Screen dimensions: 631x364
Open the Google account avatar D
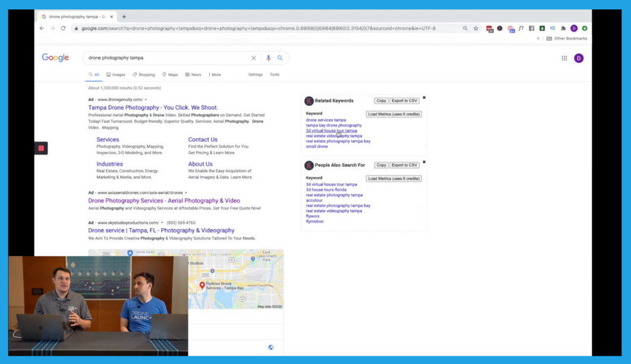(x=579, y=58)
